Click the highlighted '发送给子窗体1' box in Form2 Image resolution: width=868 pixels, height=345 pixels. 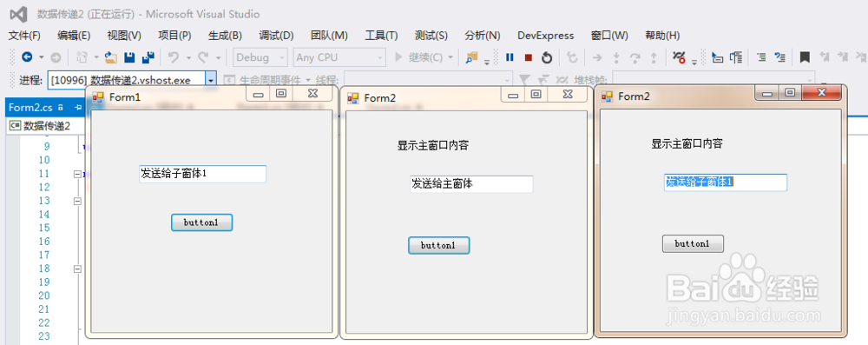(x=726, y=182)
